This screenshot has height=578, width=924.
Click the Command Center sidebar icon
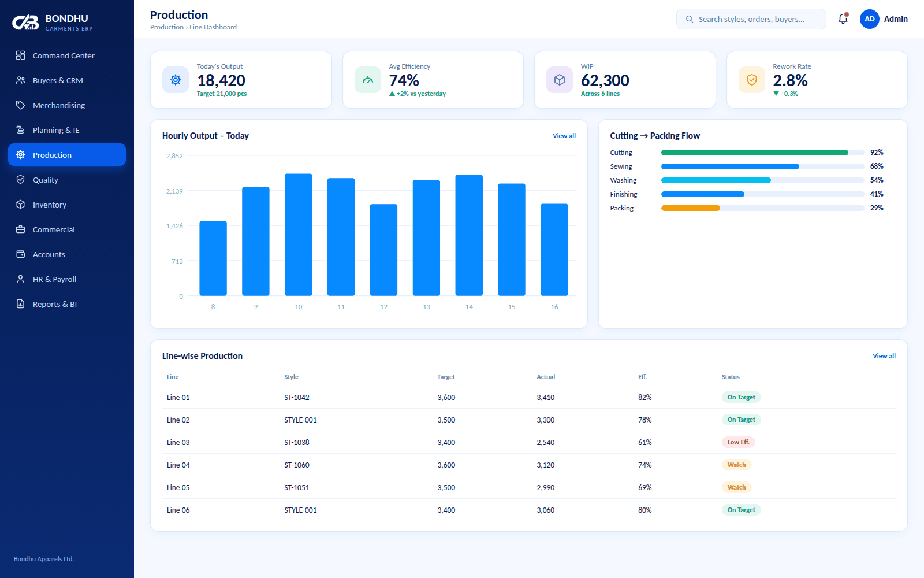(x=20, y=55)
